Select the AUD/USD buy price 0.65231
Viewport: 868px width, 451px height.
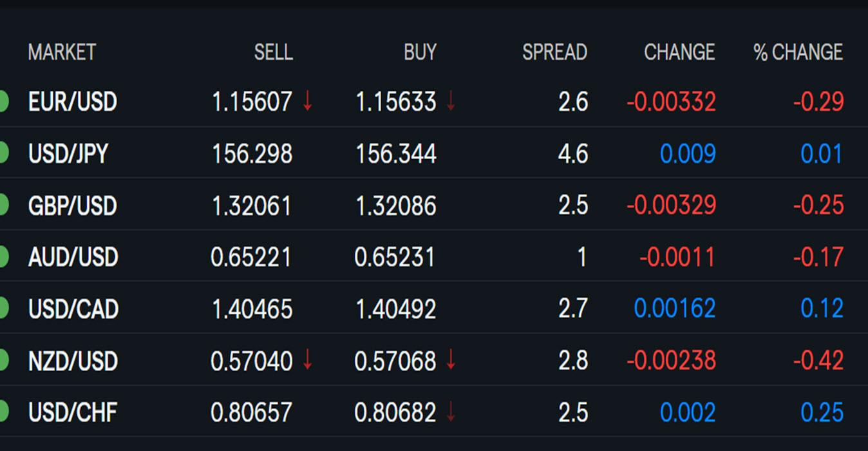pyautogui.click(x=395, y=257)
